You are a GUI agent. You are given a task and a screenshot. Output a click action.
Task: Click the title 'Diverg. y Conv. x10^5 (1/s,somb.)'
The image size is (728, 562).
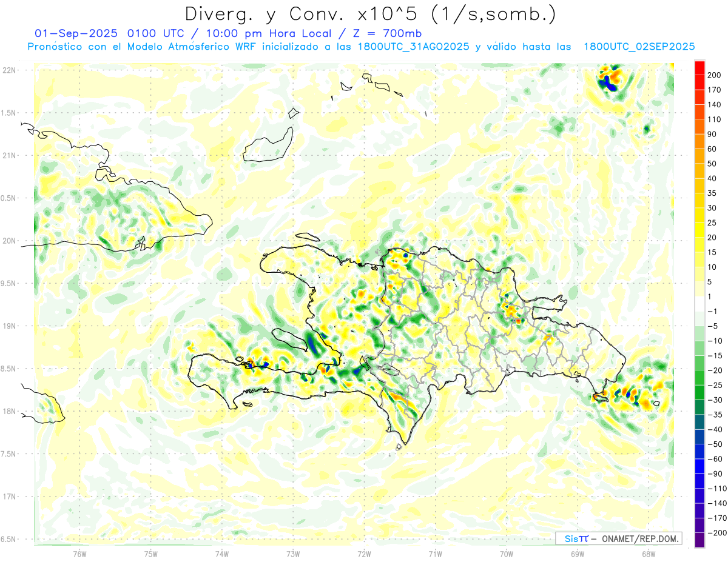coord(370,14)
